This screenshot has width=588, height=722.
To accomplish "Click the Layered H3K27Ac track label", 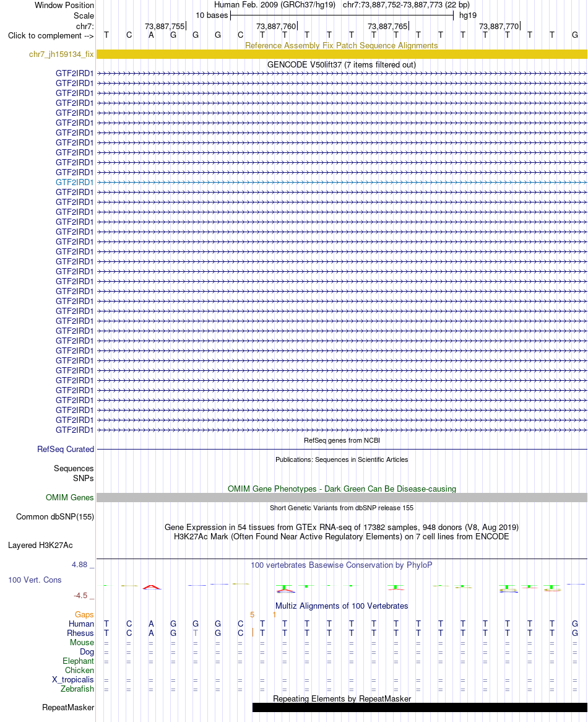I will point(40,546).
